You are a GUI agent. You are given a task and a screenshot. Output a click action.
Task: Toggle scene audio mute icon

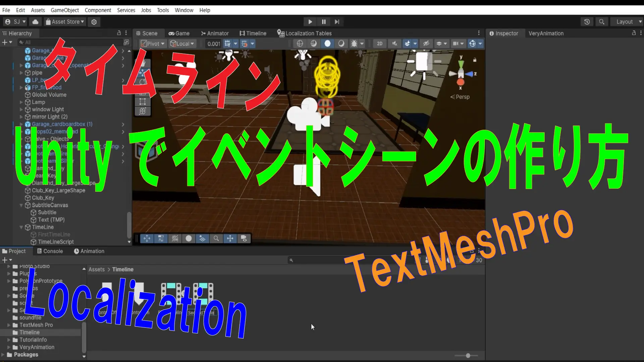click(394, 44)
